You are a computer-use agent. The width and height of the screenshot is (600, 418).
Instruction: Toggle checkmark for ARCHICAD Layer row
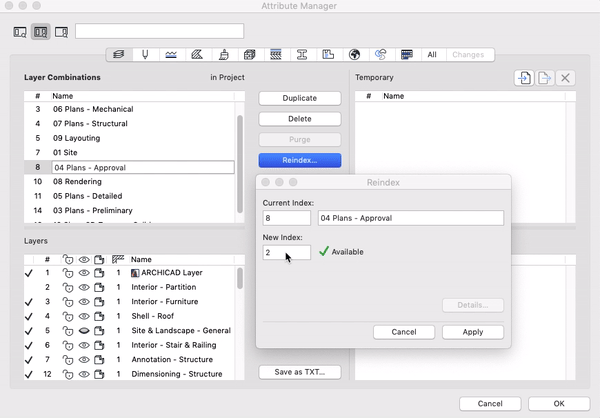point(28,273)
